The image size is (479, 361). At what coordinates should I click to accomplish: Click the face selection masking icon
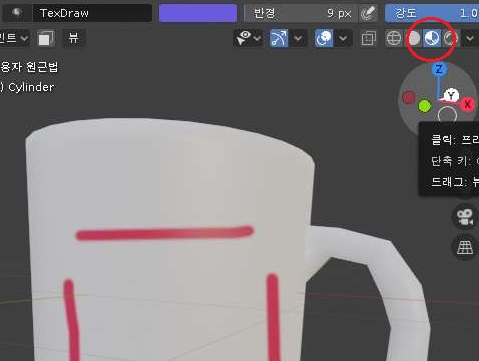click(x=46, y=38)
